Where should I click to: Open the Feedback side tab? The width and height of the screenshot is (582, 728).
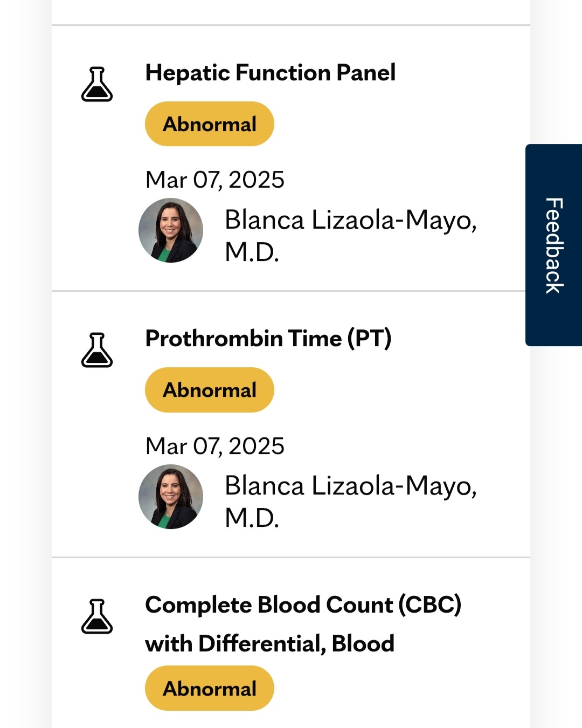pyautogui.click(x=554, y=245)
